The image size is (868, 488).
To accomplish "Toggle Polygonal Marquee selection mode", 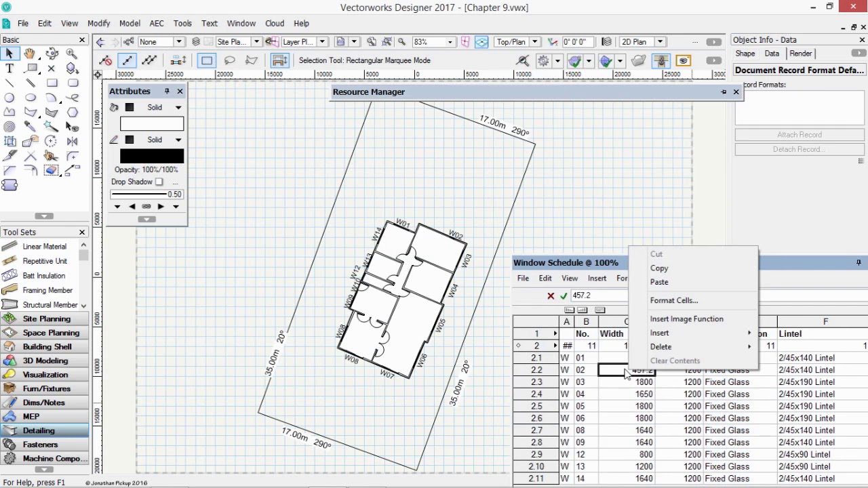I will click(251, 60).
